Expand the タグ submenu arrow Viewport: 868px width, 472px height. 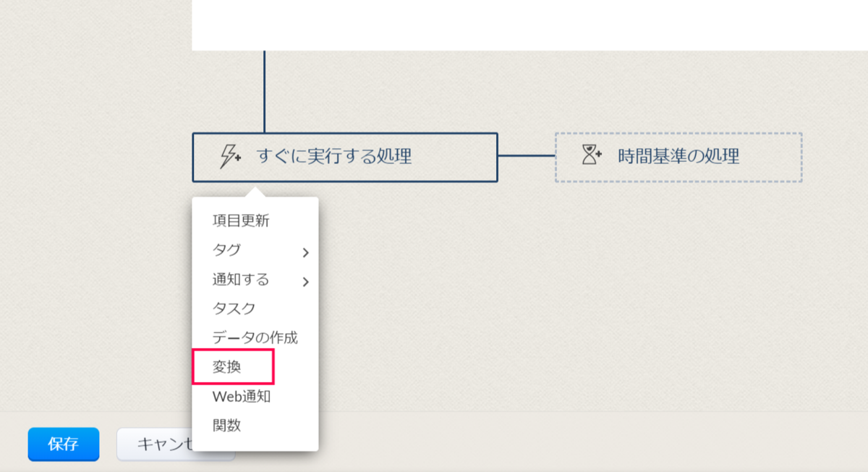coord(305,252)
